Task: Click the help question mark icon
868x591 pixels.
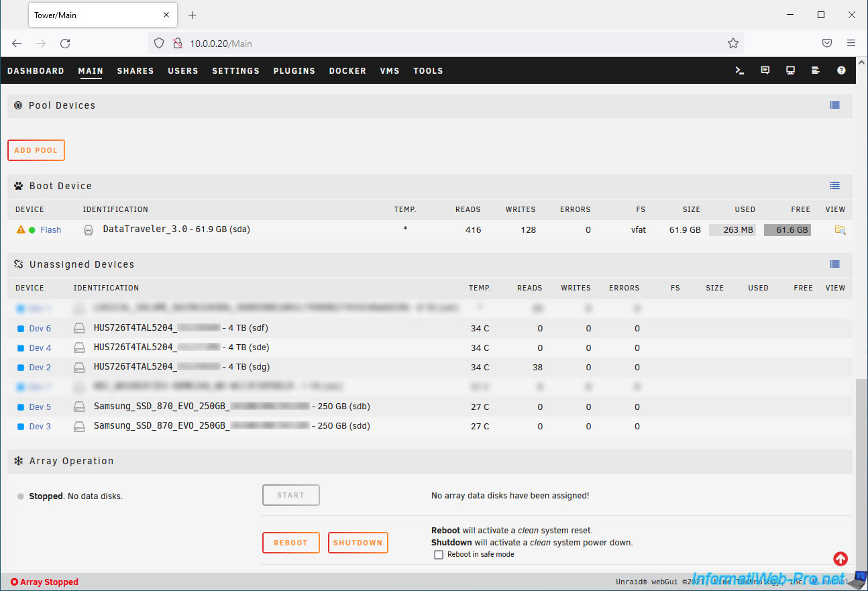Action: coord(841,70)
